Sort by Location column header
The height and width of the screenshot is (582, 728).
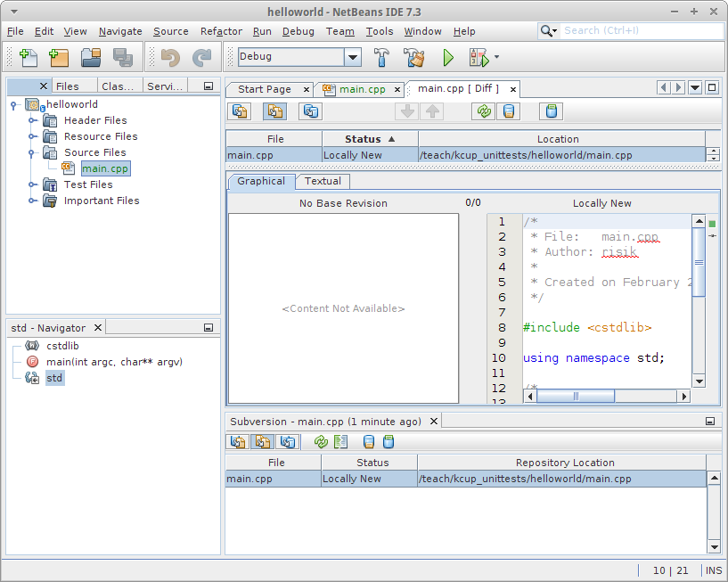[561, 139]
